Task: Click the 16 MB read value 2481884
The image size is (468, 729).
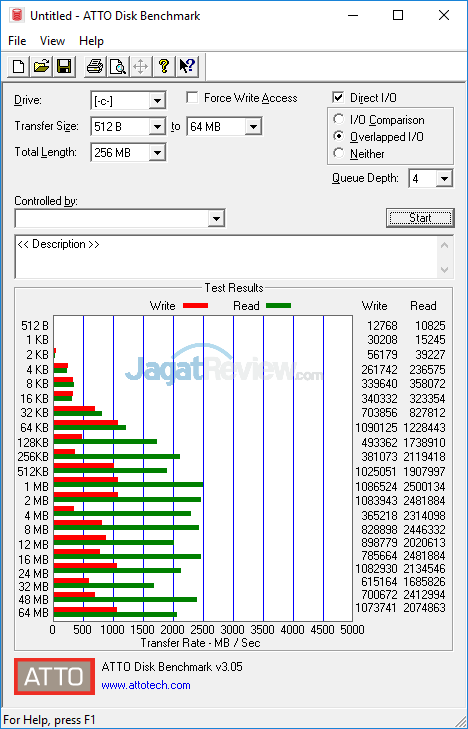Action: [x=424, y=555]
